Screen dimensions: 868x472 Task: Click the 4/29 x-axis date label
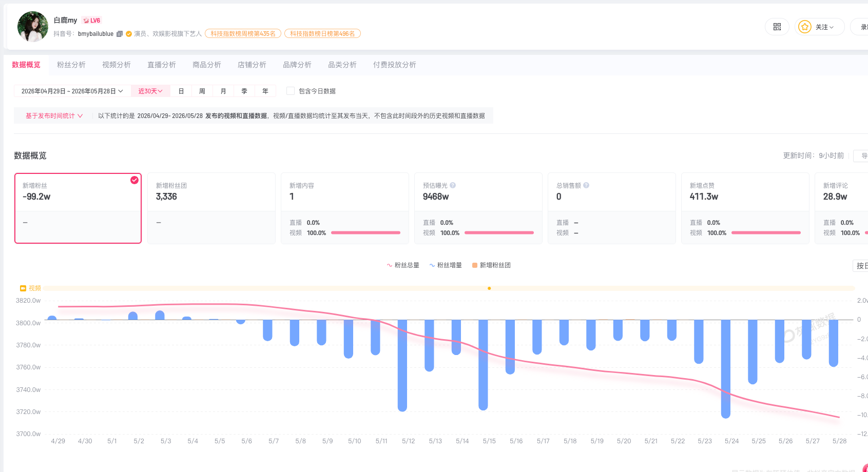(x=58, y=441)
